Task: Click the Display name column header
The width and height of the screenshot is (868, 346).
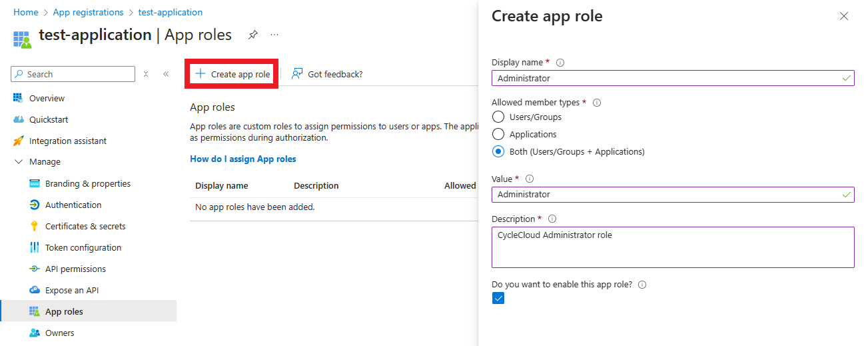Action: point(222,186)
